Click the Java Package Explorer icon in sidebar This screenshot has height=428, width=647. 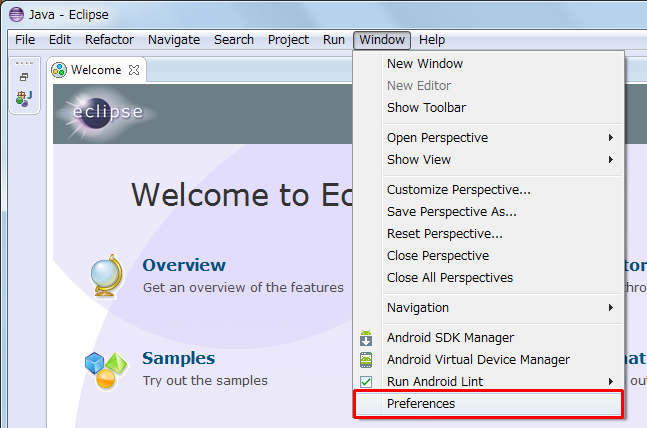click(24, 98)
